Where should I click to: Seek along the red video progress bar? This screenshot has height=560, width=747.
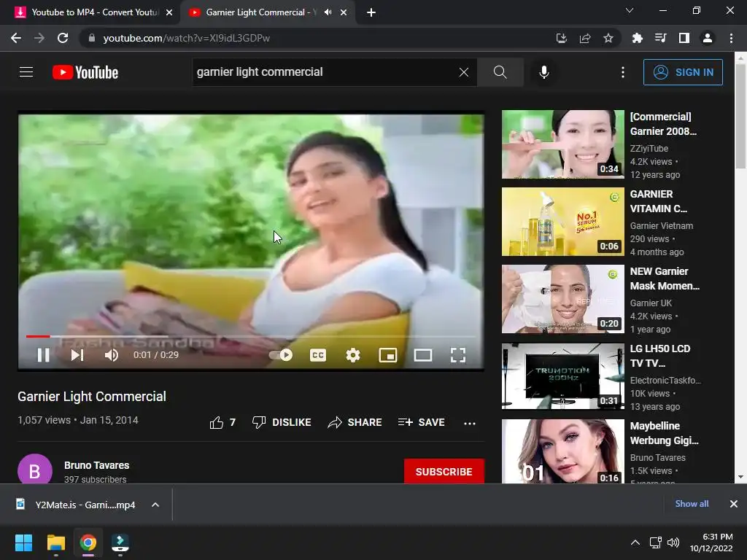251,336
